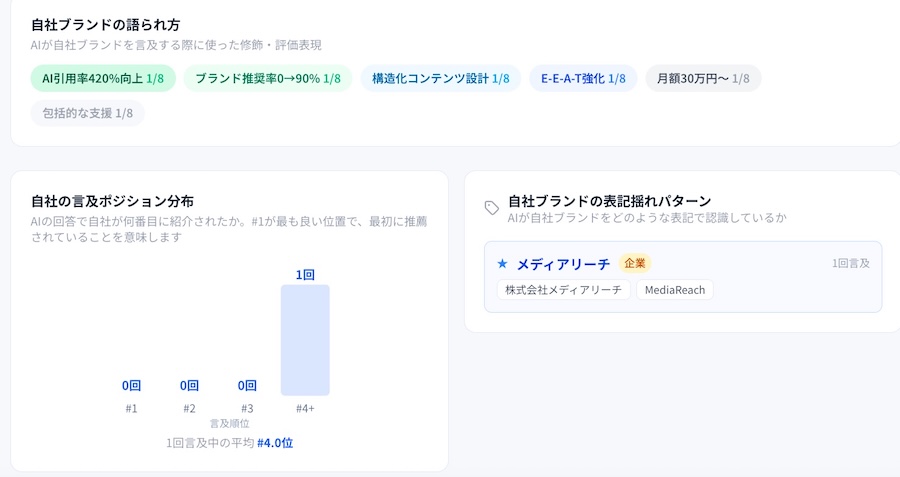900x477 pixels.
Task: Click the #4+ position bar in chart
Action: coord(305,340)
